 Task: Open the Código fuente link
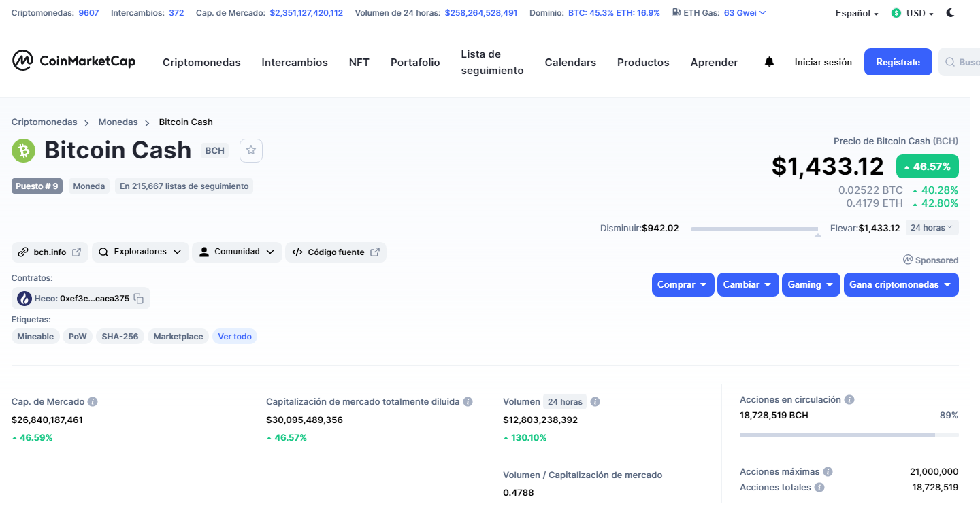coord(336,252)
